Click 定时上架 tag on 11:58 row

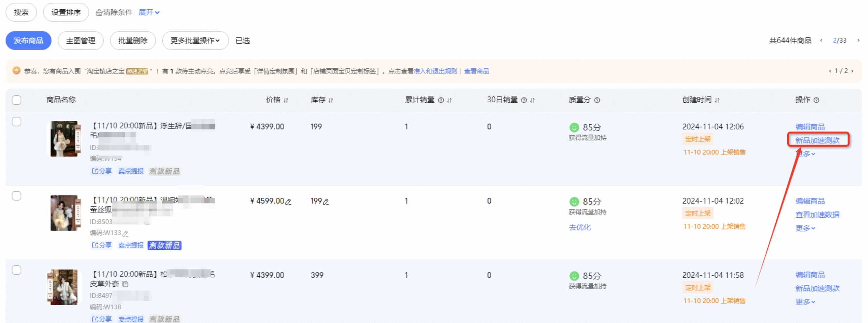pos(698,288)
